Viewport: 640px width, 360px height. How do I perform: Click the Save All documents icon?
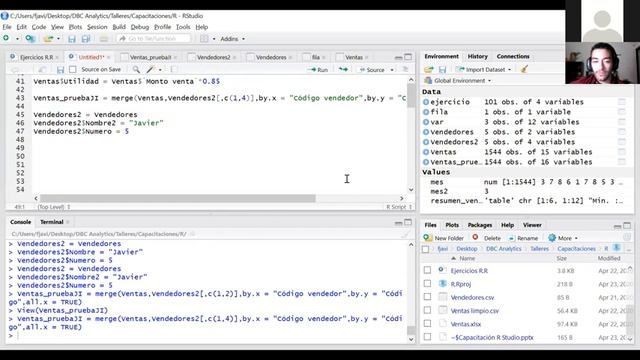[x=86, y=39]
